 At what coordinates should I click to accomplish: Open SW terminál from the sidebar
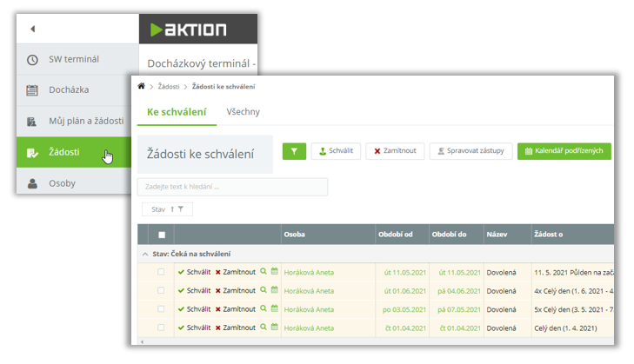click(74, 59)
